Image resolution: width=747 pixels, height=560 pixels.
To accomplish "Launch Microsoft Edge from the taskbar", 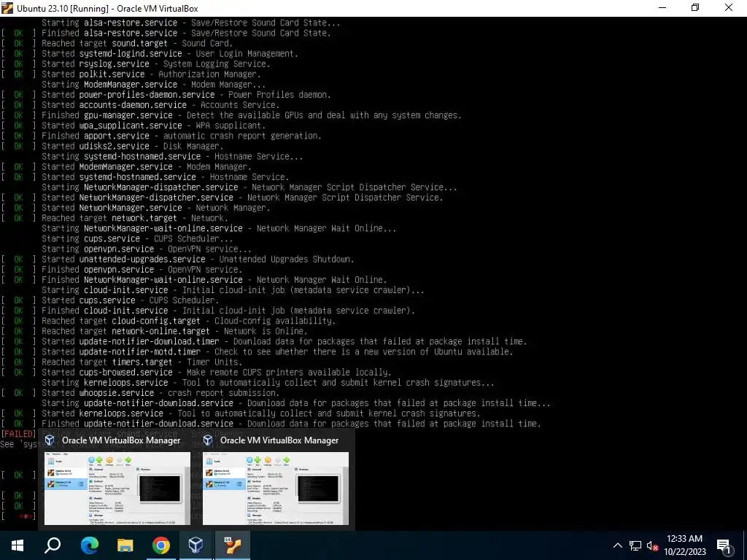I will click(89, 545).
